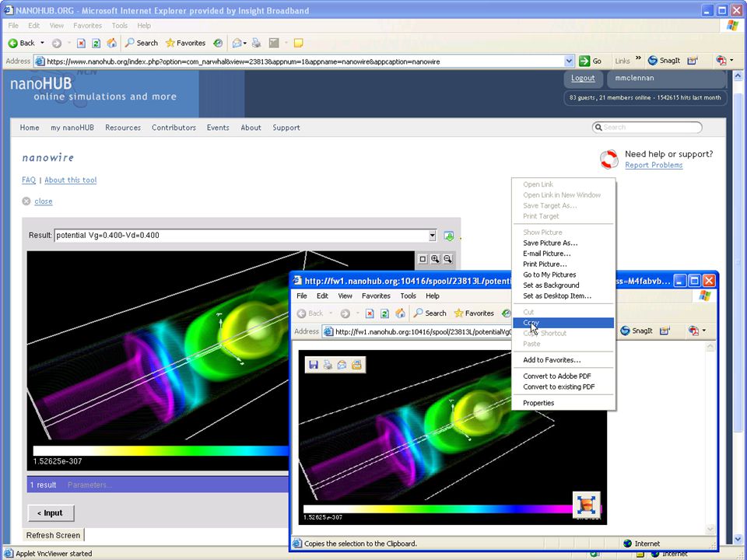Click the Adobe PDF icon in the main window toolbar
Screen dimensions: 747x560
pyautogui.click(x=721, y=61)
